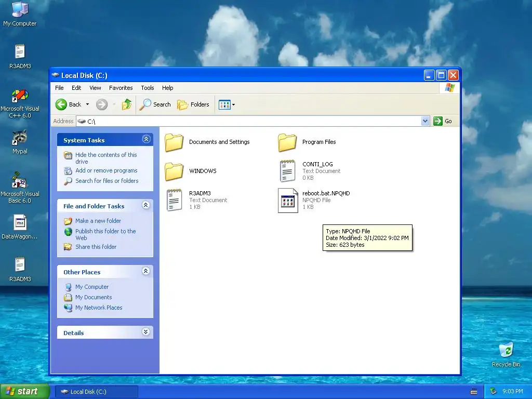Expand the Address bar dropdown
The width and height of the screenshot is (532, 399).
tap(425, 121)
